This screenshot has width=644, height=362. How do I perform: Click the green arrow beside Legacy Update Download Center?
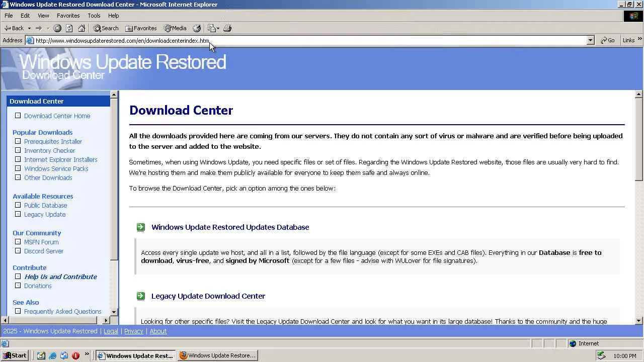[141, 296]
